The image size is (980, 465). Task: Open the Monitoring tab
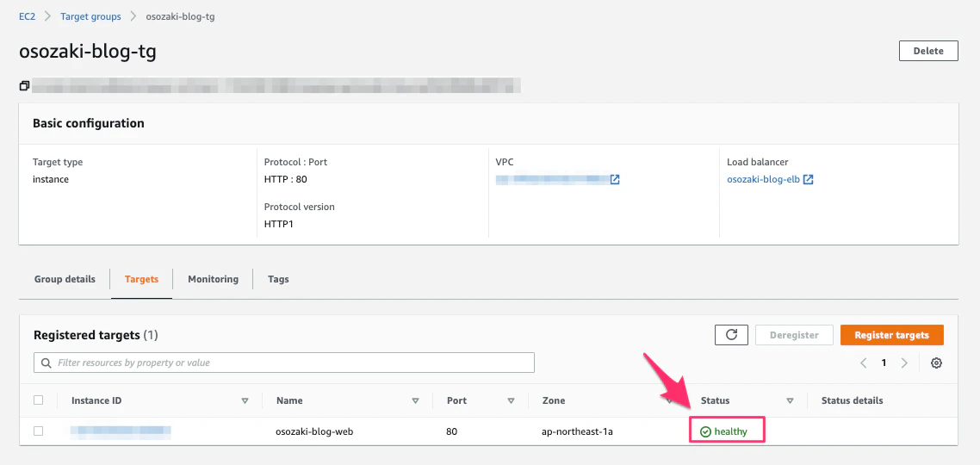[x=213, y=279]
